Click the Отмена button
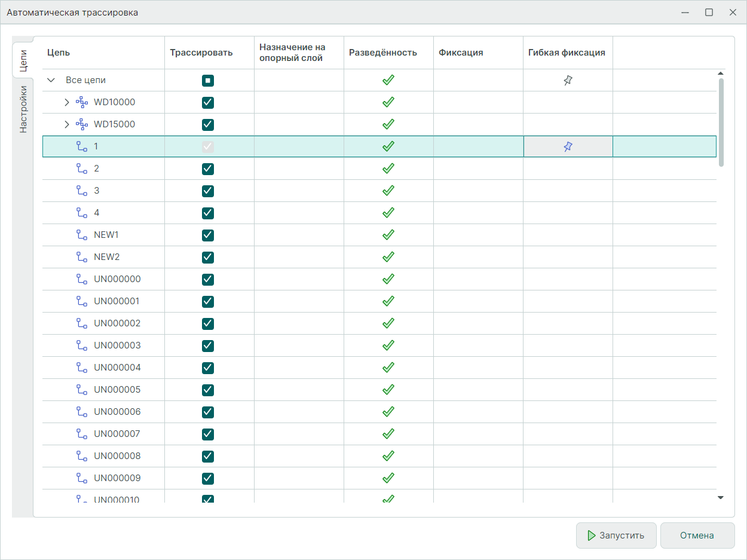Screen dimensions: 747x560 (697, 535)
